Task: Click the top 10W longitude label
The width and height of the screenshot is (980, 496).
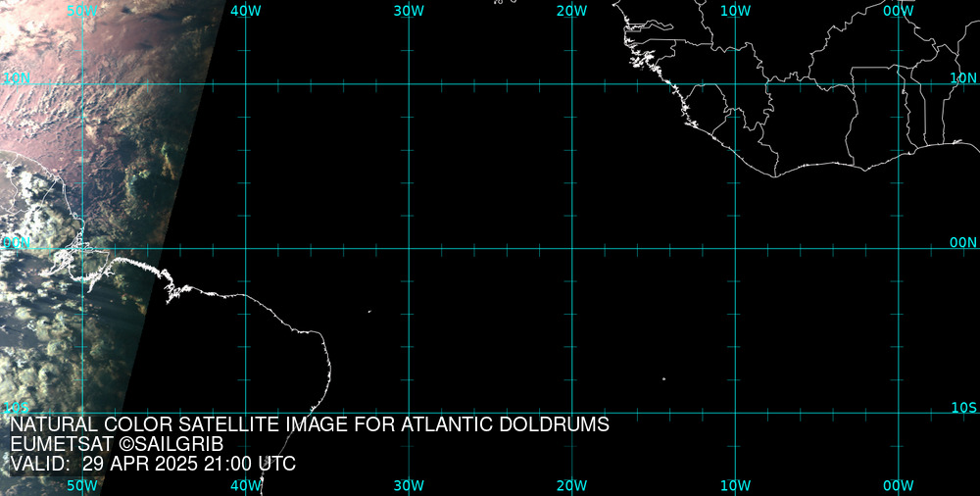Action: 735,11
